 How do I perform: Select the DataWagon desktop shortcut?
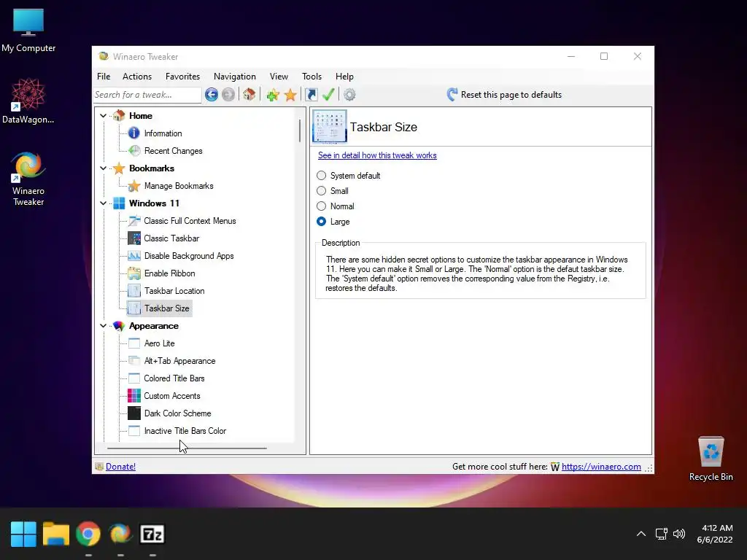[28, 101]
